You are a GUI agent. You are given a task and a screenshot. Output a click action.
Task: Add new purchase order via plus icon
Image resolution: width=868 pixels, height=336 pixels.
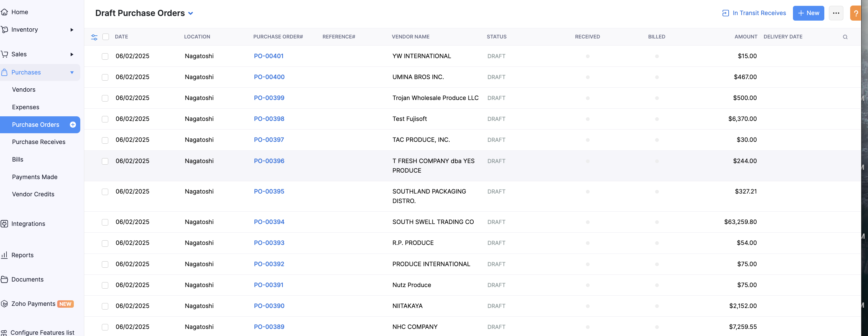[x=73, y=125]
